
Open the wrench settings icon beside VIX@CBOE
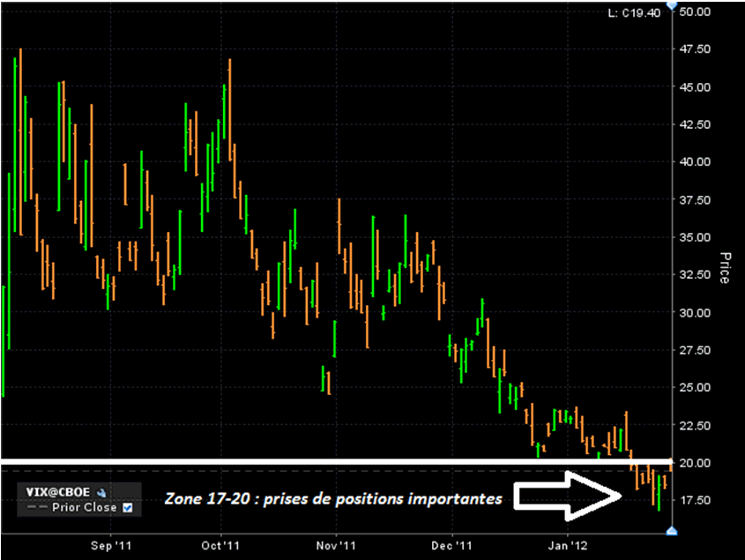(x=101, y=492)
